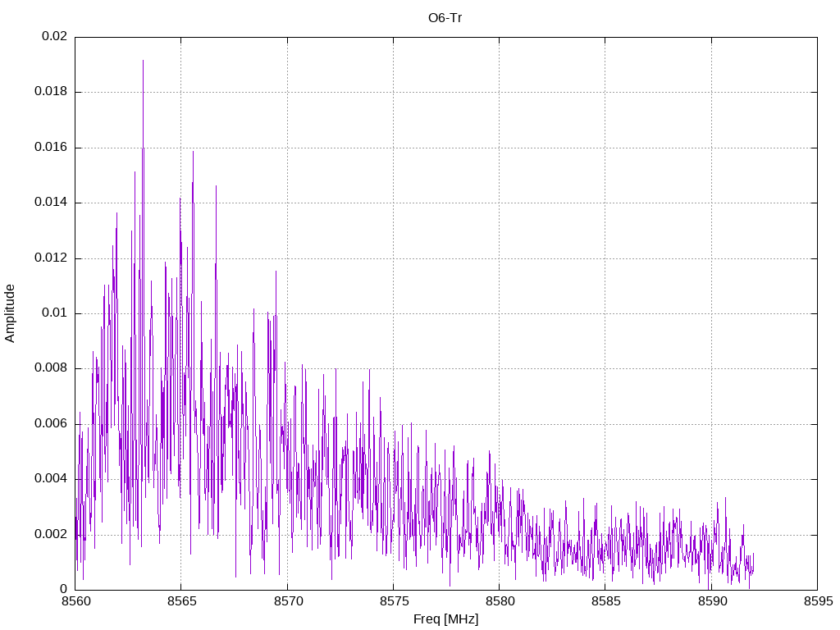The image size is (840, 630).
Task: Click the 0.002 y-axis tick label
Action: coord(51,534)
